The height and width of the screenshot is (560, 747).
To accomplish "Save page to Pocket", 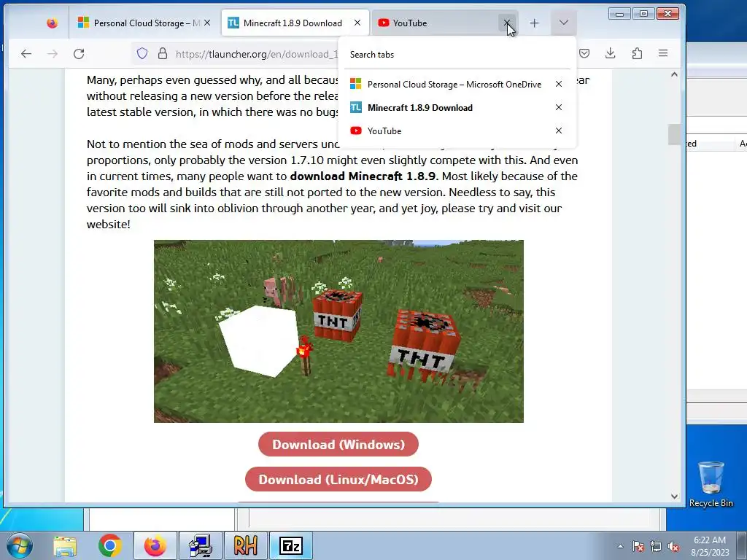I will pos(584,53).
